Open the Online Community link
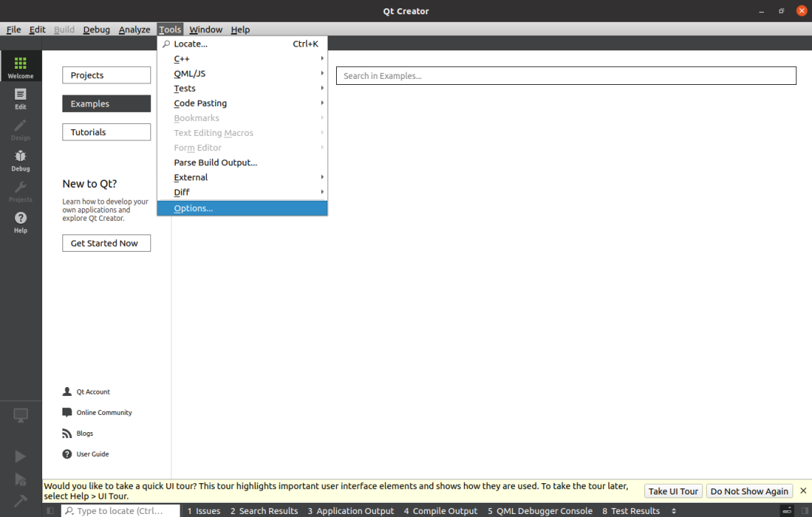The width and height of the screenshot is (812, 517). [104, 413]
